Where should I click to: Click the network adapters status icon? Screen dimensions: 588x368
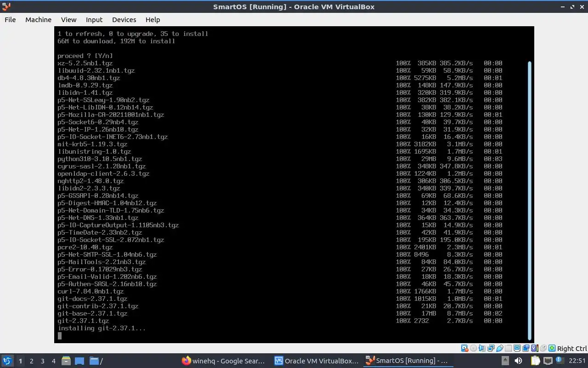click(x=491, y=348)
